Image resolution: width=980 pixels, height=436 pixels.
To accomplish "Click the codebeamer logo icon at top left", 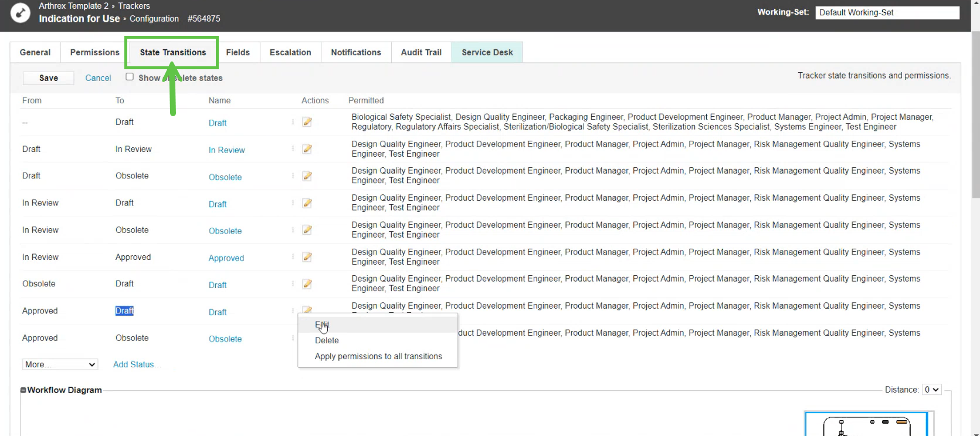I will tap(21, 12).
